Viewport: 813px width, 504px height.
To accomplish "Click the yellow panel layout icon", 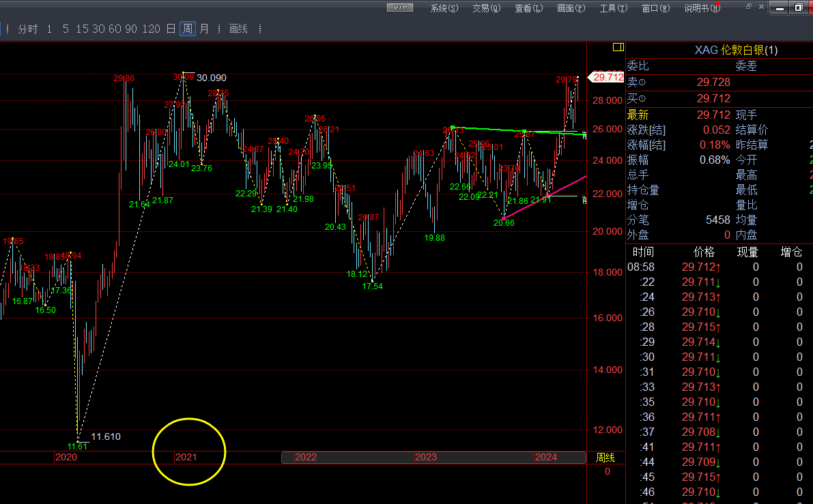I will point(618,47).
